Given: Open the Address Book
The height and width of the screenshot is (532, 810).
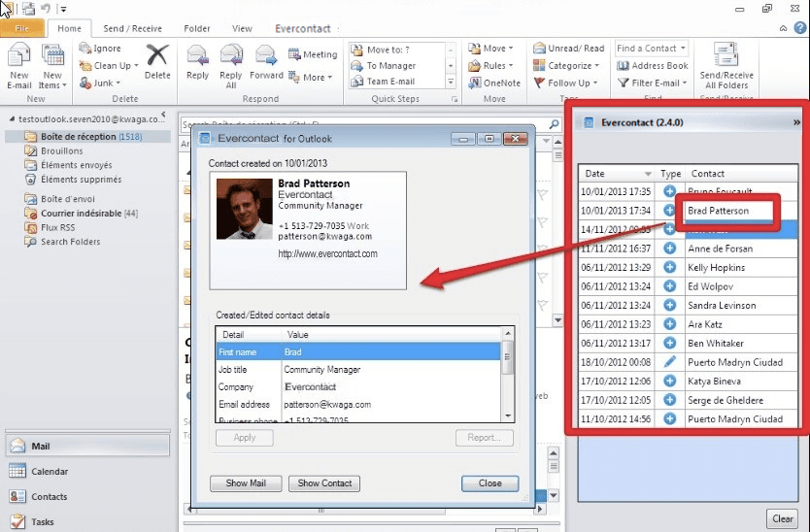Looking at the screenshot, I should [x=653, y=66].
